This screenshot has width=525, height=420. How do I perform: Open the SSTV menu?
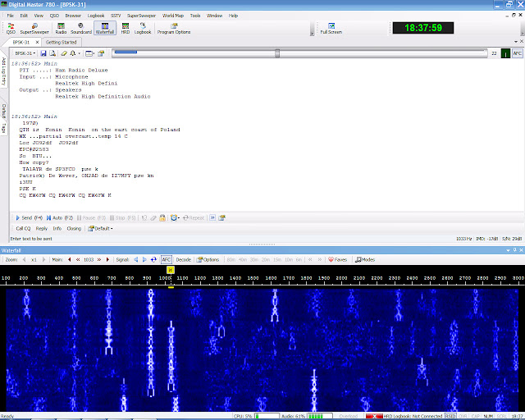116,16
